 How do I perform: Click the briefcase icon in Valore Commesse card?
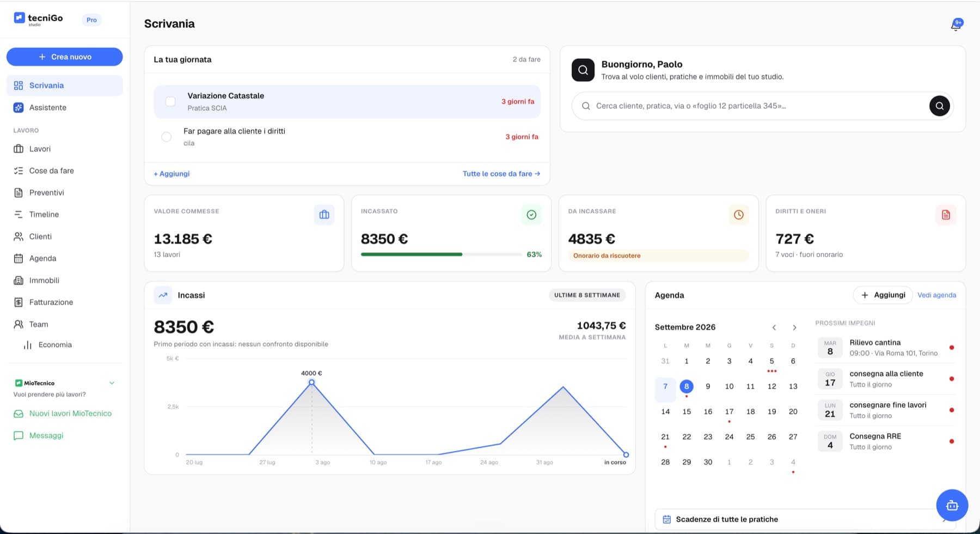tap(324, 215)
